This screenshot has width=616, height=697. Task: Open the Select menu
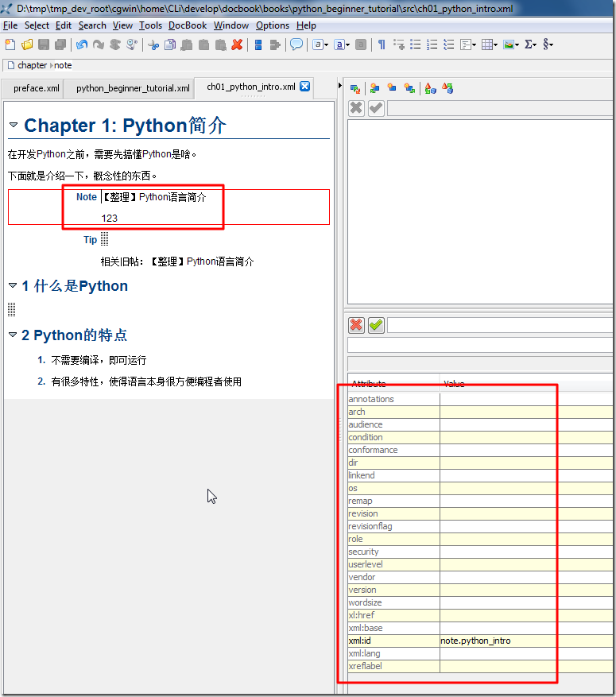(37, 25)
